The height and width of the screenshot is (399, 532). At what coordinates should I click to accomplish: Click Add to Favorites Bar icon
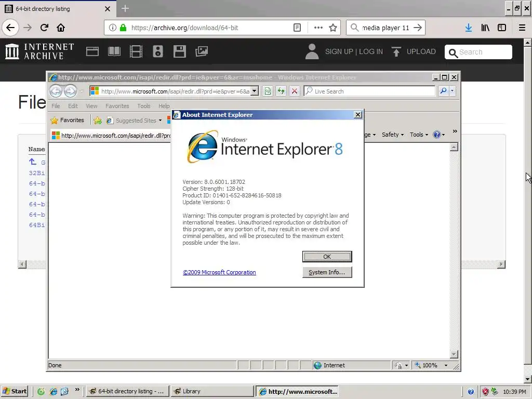click(97, 120)
